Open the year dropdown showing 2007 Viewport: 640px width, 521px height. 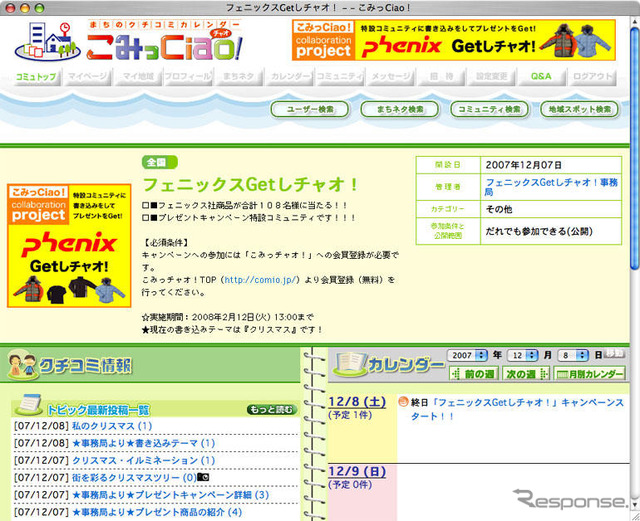tap(468, 355)
